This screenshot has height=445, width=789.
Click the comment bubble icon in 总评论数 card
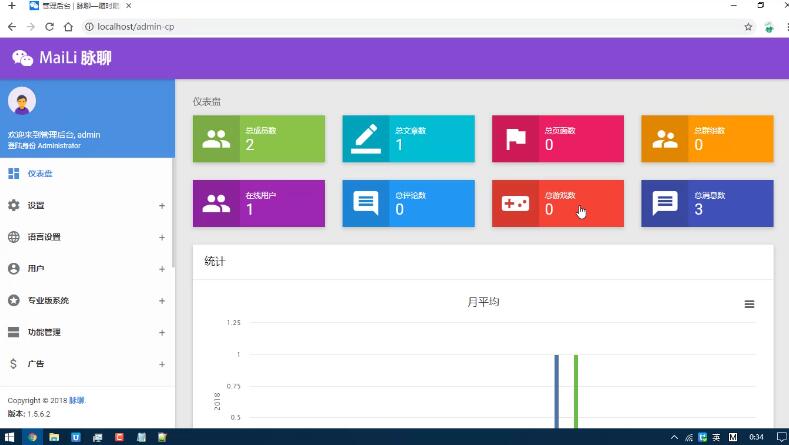click(x=365, y=203)
